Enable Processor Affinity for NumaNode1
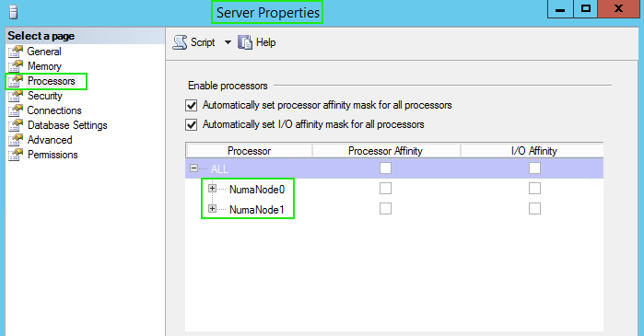 386,208
